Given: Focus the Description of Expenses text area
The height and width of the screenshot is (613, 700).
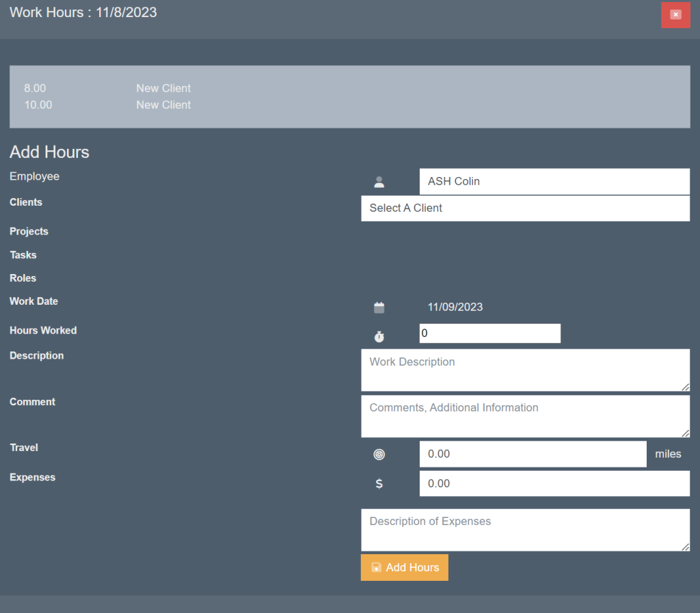Looking at the screenshot, I should tap(525, 530).
